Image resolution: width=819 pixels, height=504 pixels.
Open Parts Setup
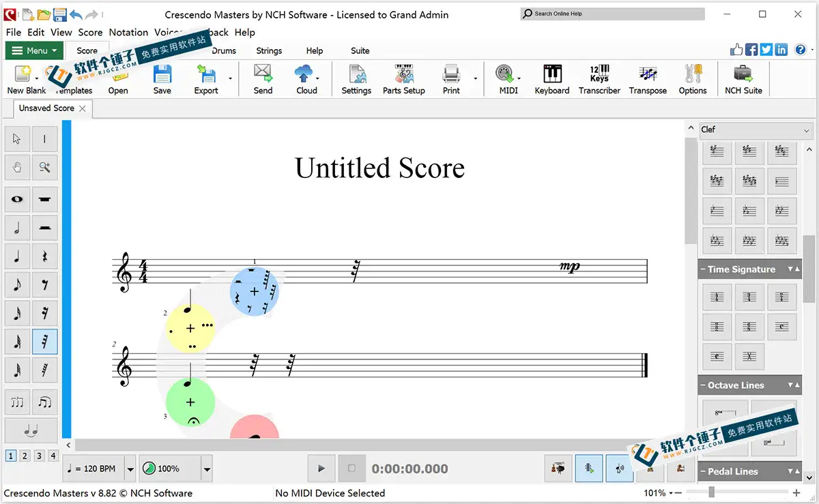click(x=403, y=78)
